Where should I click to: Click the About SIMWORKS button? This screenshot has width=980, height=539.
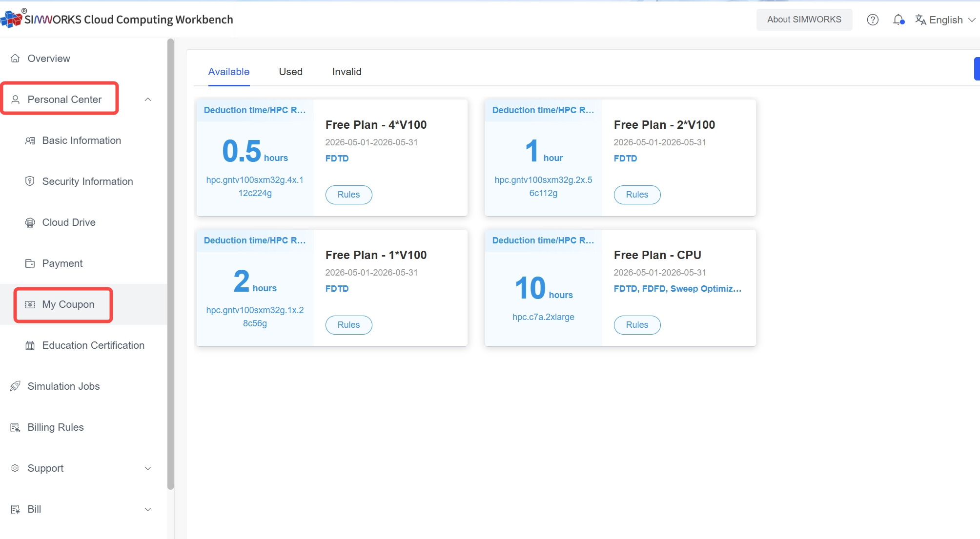click(804, 20)
